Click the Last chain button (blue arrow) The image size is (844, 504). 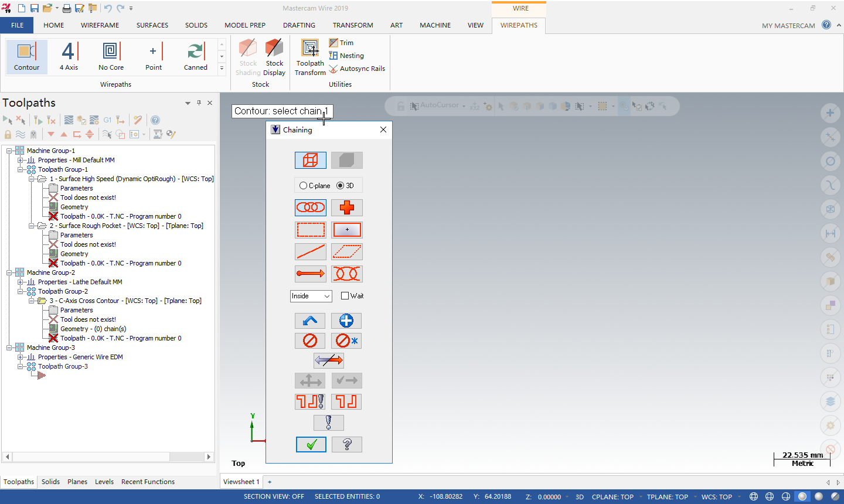[310, 321]
